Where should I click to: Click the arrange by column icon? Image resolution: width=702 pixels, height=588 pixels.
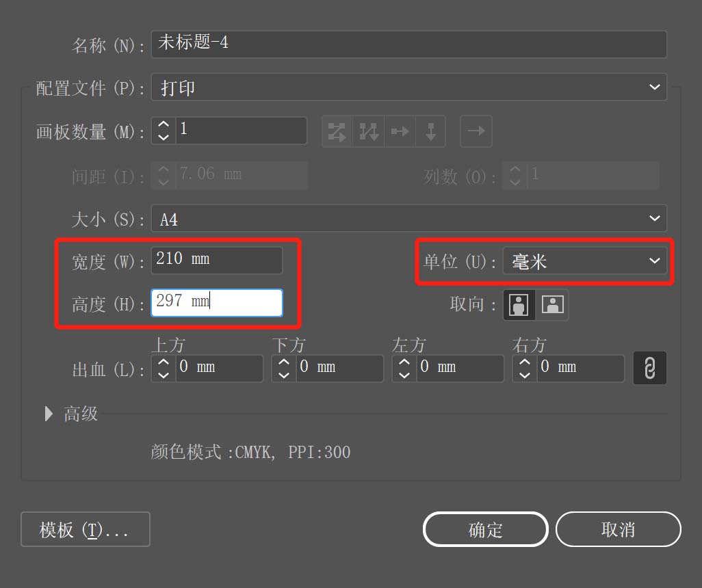(x=430, y=131)
